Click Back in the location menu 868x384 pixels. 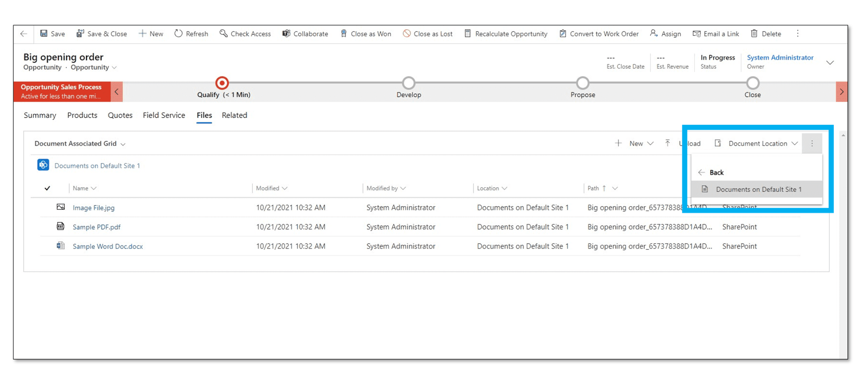click(x=711, y=172)
